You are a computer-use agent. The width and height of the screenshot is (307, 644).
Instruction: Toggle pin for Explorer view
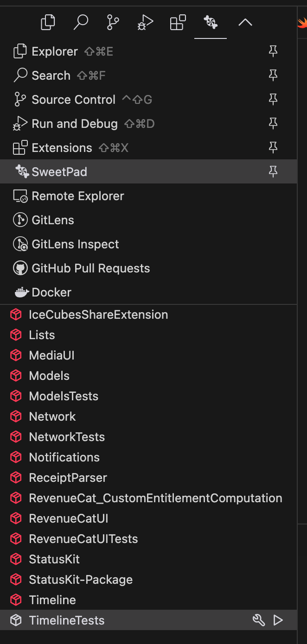273,51
